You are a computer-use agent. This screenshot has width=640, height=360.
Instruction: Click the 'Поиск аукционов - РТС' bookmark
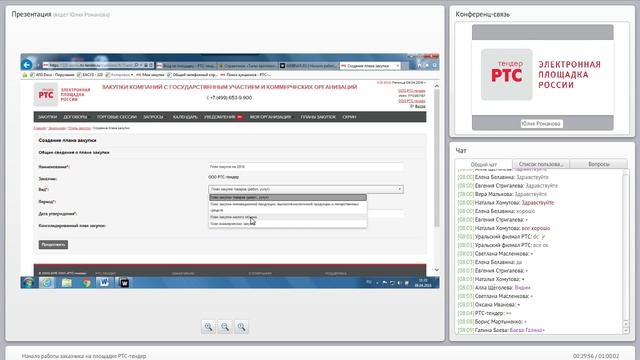(246, 75)
